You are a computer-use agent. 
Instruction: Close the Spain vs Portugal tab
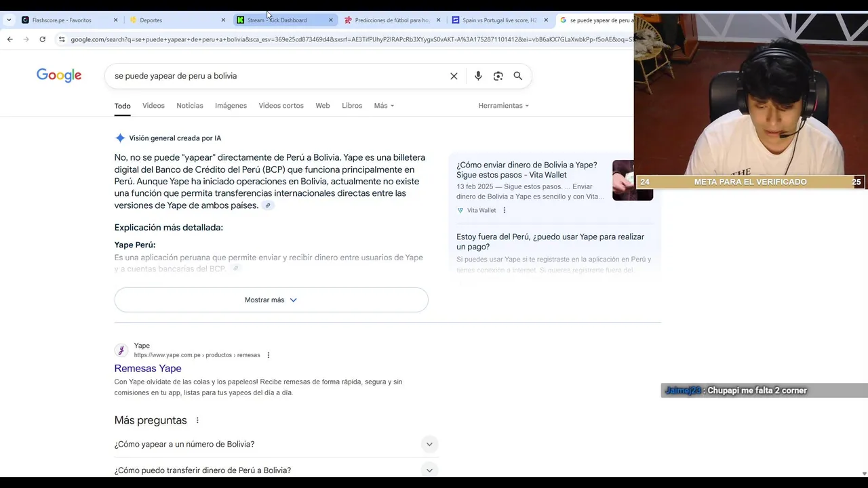point(546,20)
